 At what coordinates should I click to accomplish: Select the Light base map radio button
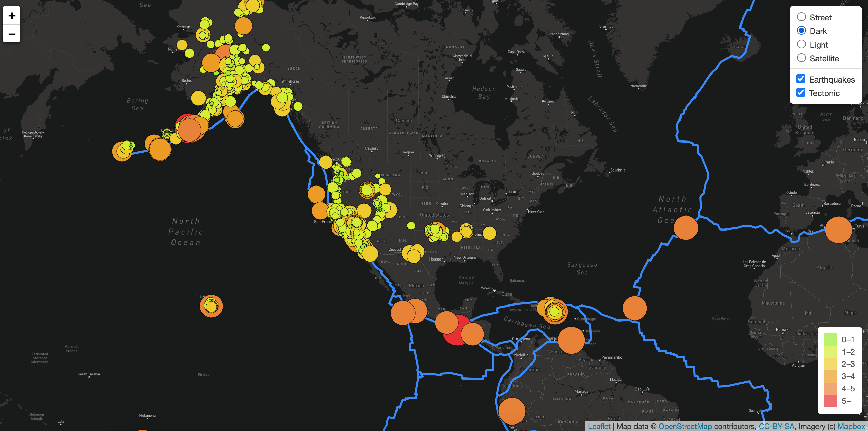801,44
